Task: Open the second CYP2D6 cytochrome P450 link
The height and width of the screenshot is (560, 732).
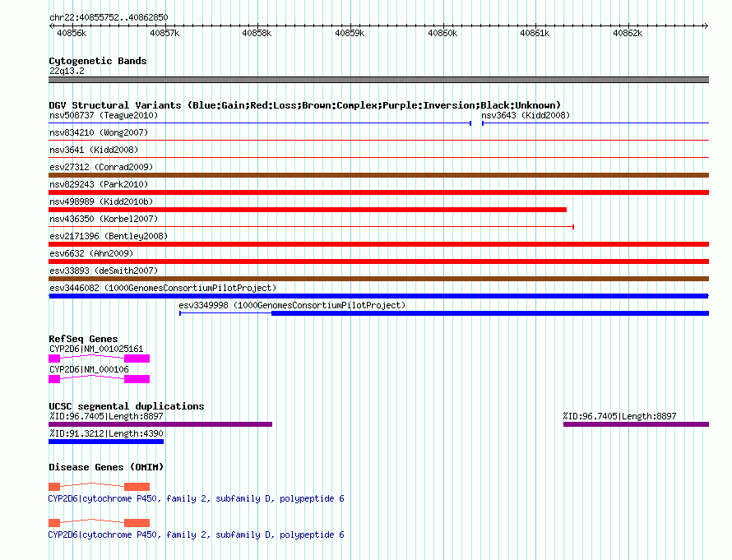Action: [196, 535]
